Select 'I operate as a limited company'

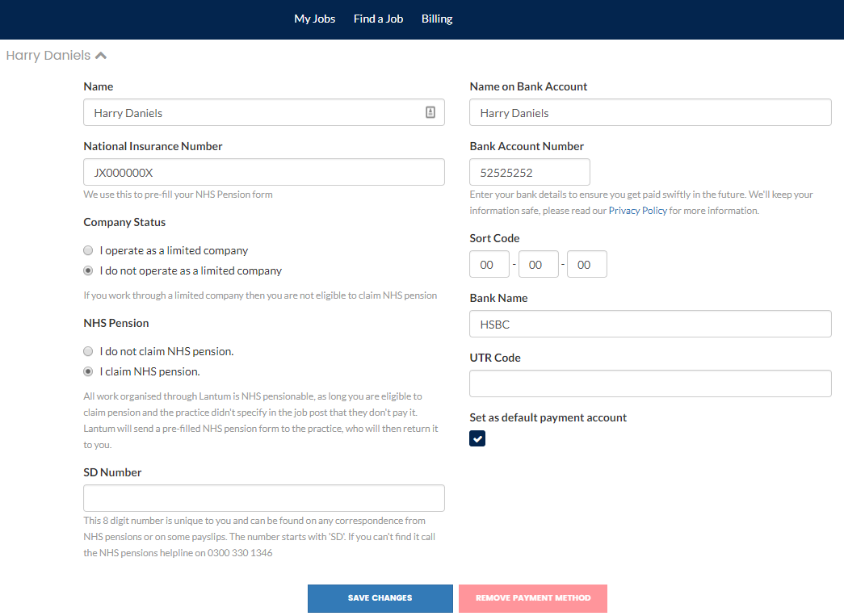[88, 250]
